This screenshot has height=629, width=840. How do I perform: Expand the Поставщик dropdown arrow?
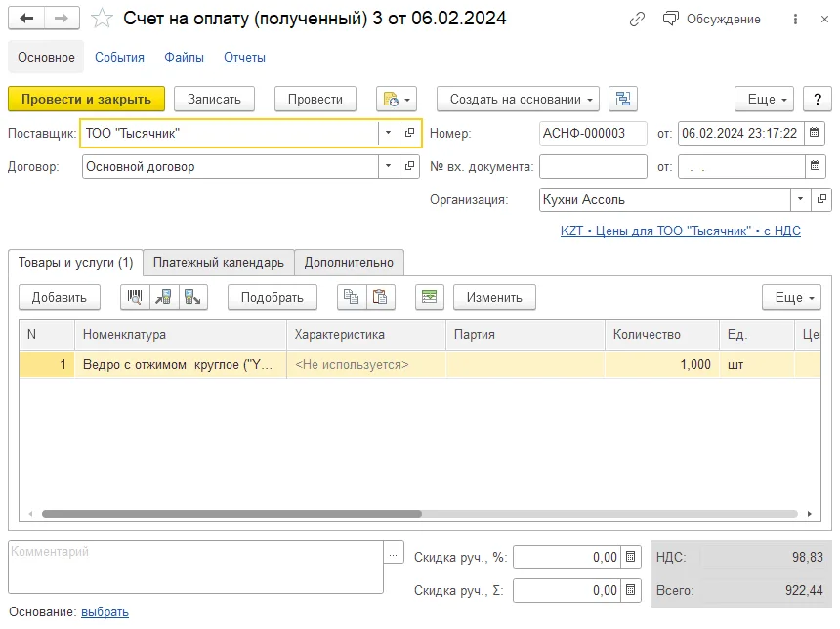389,133
